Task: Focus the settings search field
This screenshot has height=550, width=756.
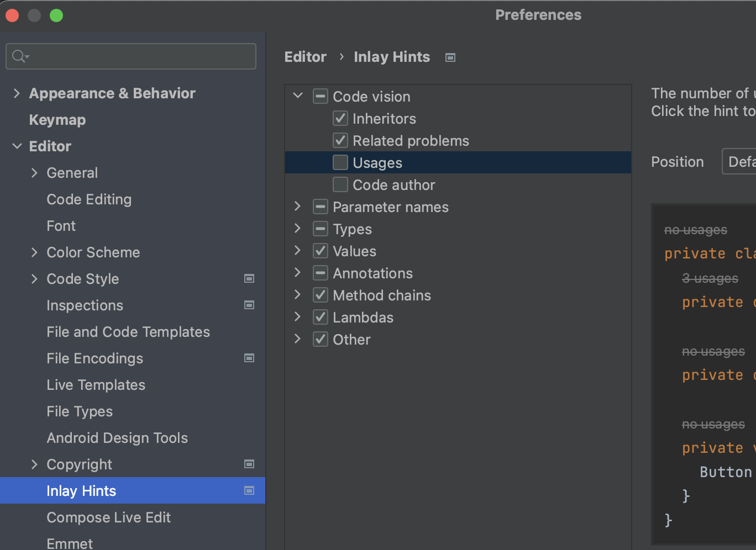Action: point(138,56)
